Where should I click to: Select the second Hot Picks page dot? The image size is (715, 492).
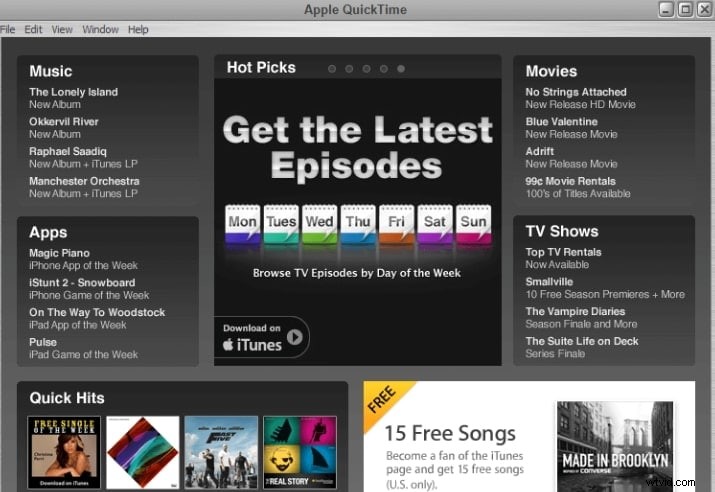349,69
